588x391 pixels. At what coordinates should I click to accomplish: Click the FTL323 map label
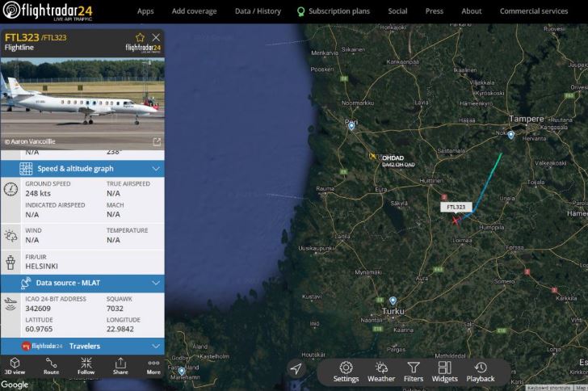456,207
